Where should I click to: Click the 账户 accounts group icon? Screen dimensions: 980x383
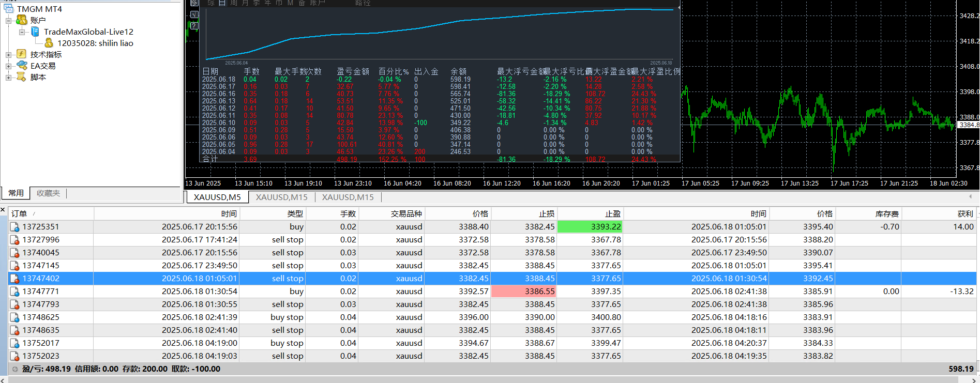point(22,20)
